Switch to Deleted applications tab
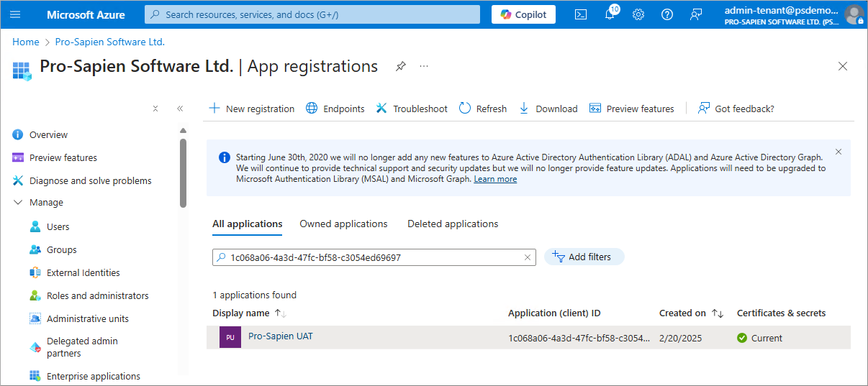 (x=453, y=224)
